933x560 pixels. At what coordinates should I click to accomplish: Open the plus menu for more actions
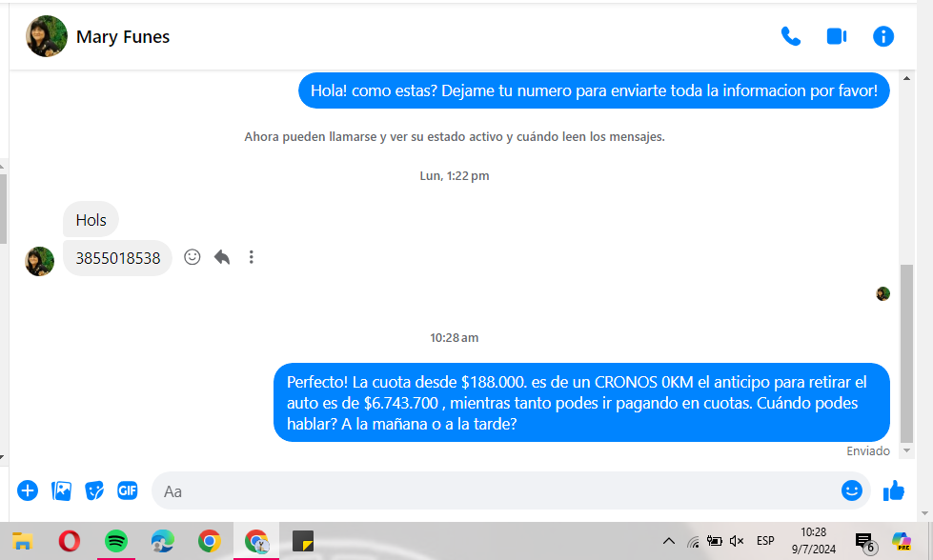(x=28, y=490)
